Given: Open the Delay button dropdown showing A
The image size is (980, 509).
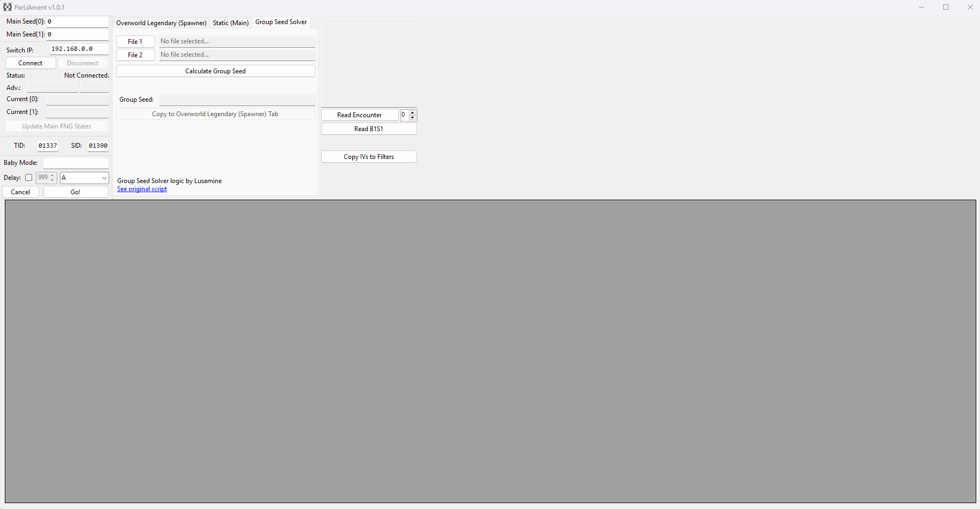Looking at the screenshot, I should pyautogui.click(x=85, y=178).
